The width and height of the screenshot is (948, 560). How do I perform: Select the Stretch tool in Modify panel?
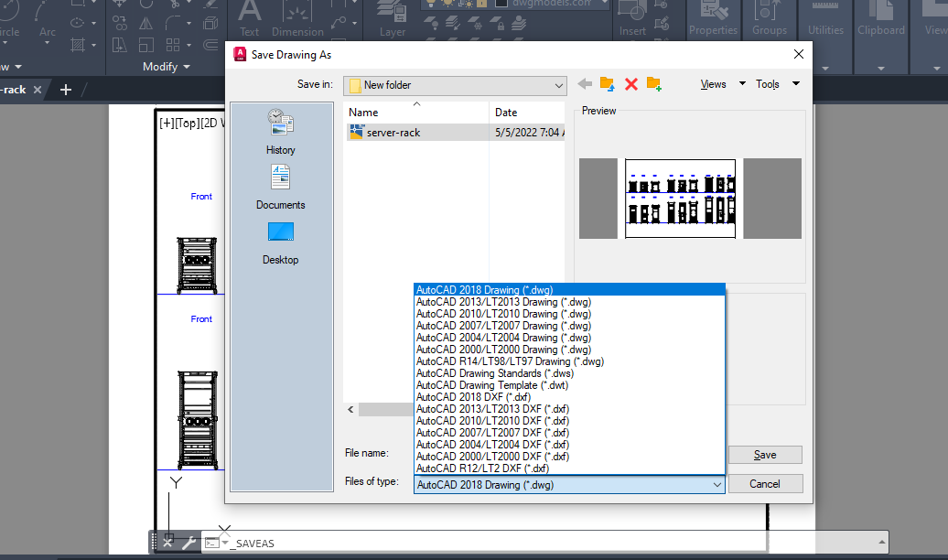click(x=120, y=45)
